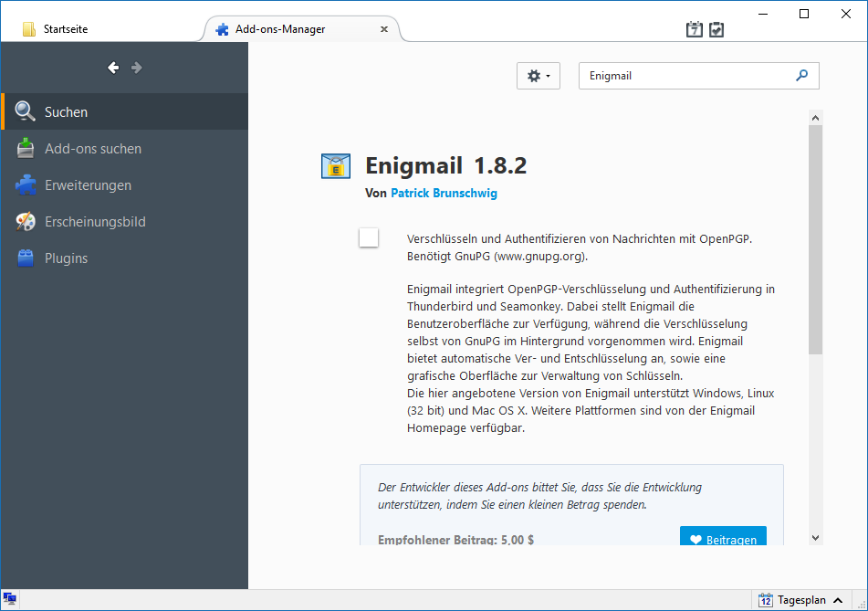Click the Empfohlener Beitrag: 5,00 $ text

click(x=455, y=540)
